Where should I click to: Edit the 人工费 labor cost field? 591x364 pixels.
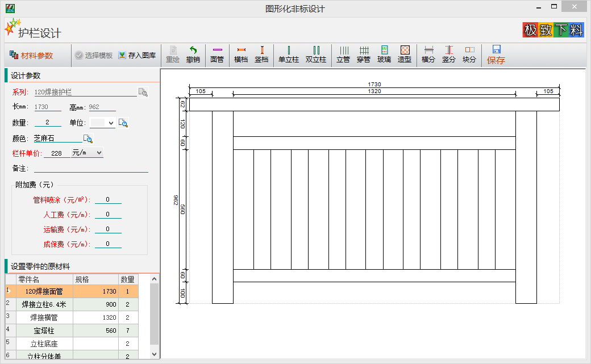tap(108, 214)
